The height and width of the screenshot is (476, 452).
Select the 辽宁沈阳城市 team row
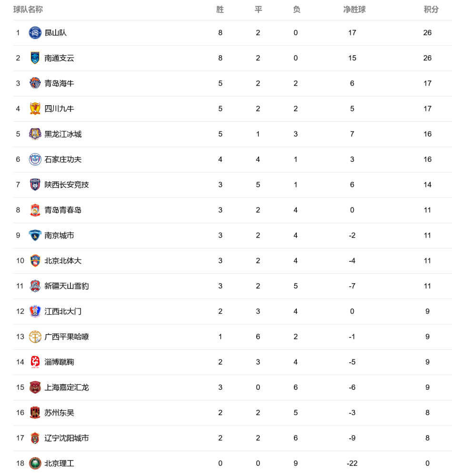point(233,438)
